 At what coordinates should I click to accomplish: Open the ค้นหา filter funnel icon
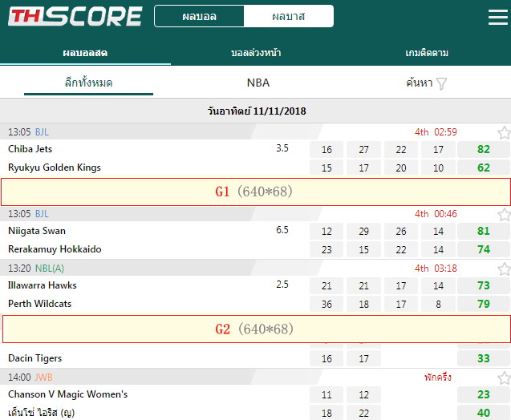(441, 83)
